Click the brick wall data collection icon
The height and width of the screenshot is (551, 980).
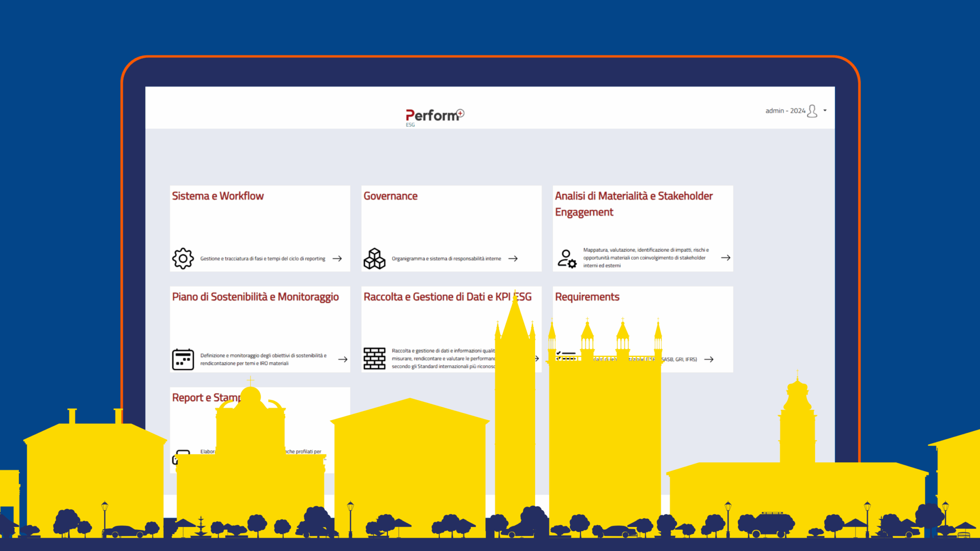click(x=374, y=358)
